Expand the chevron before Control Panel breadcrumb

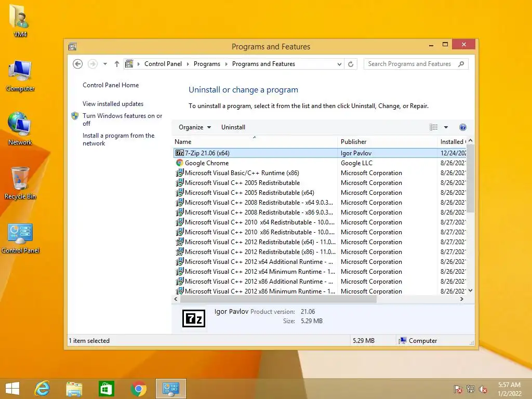pyautogui.click(x=138, y=64)
